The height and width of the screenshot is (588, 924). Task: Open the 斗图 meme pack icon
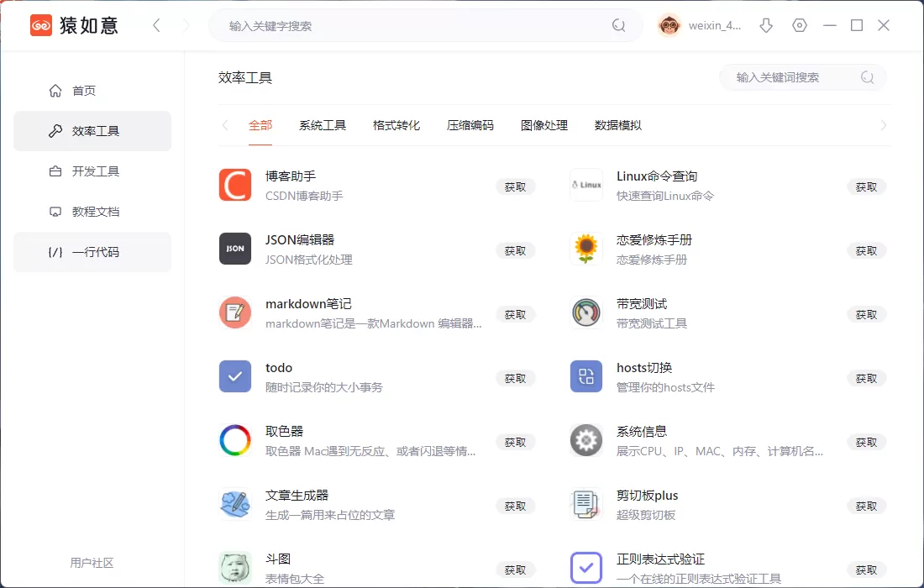[x=234, y=568]
